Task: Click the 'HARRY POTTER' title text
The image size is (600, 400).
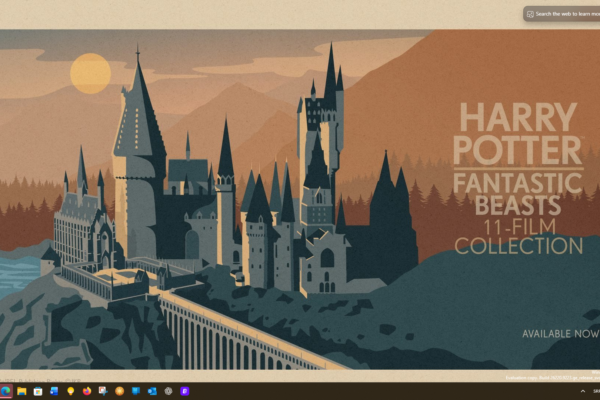Action: (x=518, y=134)
